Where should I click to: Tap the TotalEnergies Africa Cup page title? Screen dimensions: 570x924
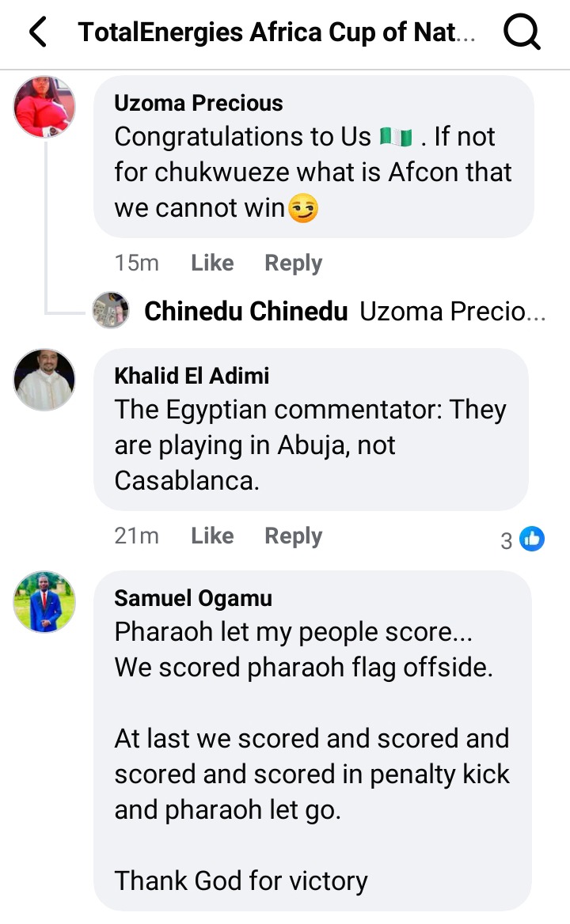[277, 32]
